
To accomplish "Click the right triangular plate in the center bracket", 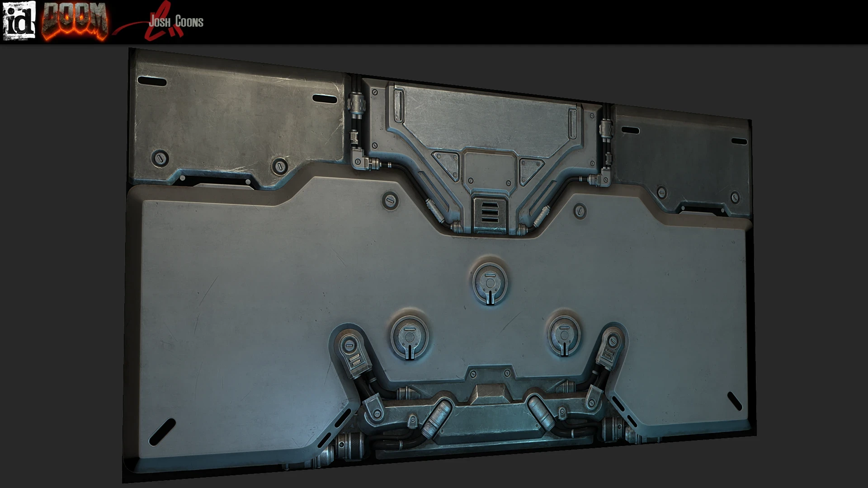I will pyautogui.click(x=530, y=169).
